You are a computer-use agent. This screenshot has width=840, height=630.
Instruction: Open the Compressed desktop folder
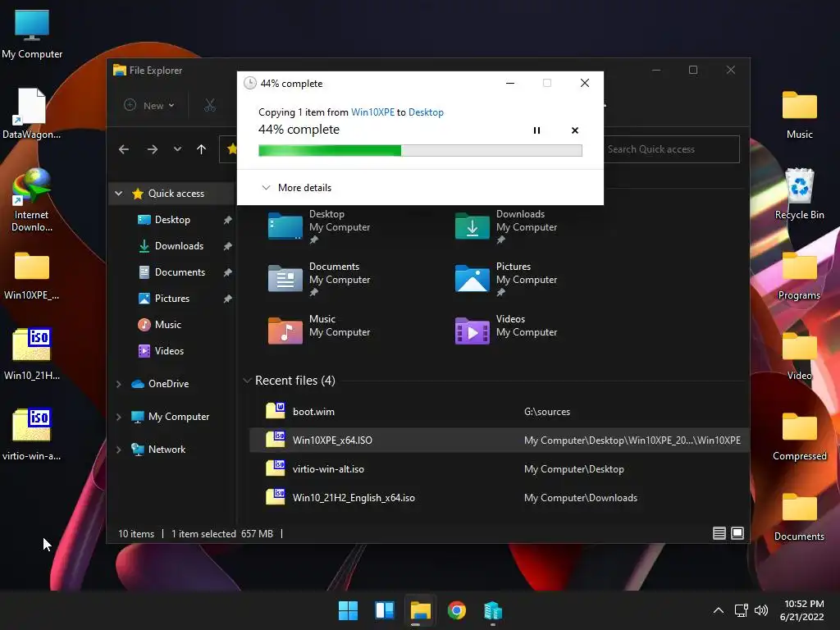(x=799, y=436)
